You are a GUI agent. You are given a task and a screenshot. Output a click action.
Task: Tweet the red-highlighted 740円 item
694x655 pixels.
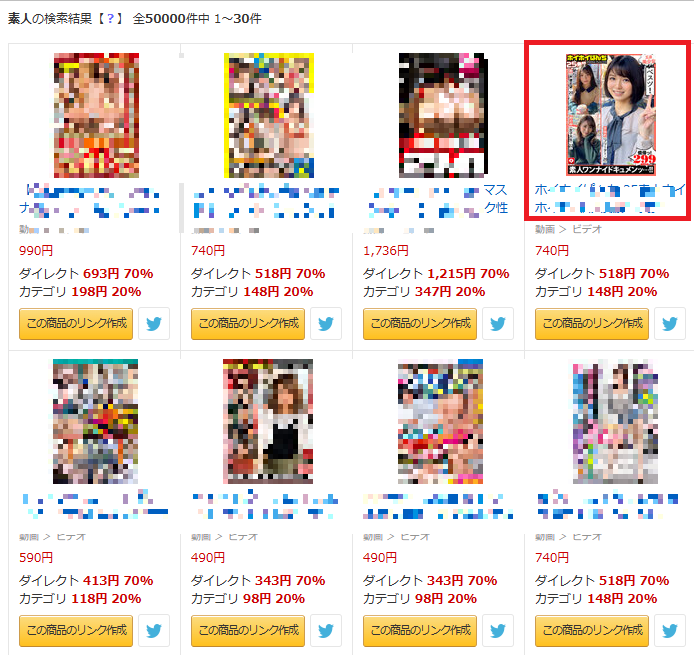click(670, 324)
